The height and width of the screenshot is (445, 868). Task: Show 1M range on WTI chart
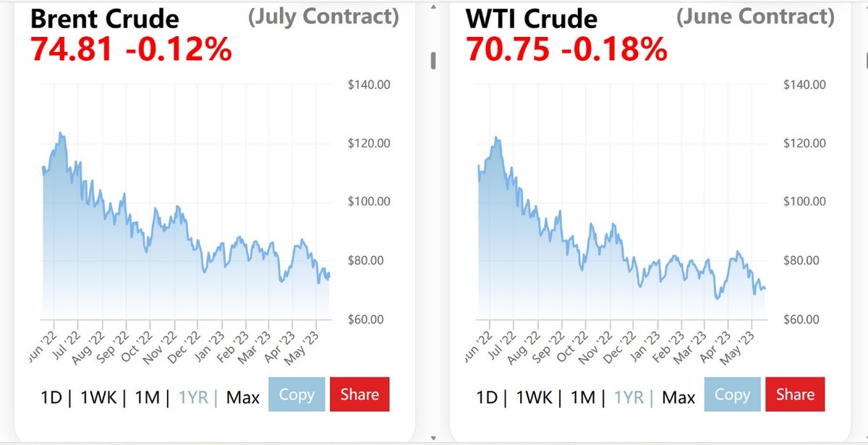pyautogui.click(x=582, y=397)
